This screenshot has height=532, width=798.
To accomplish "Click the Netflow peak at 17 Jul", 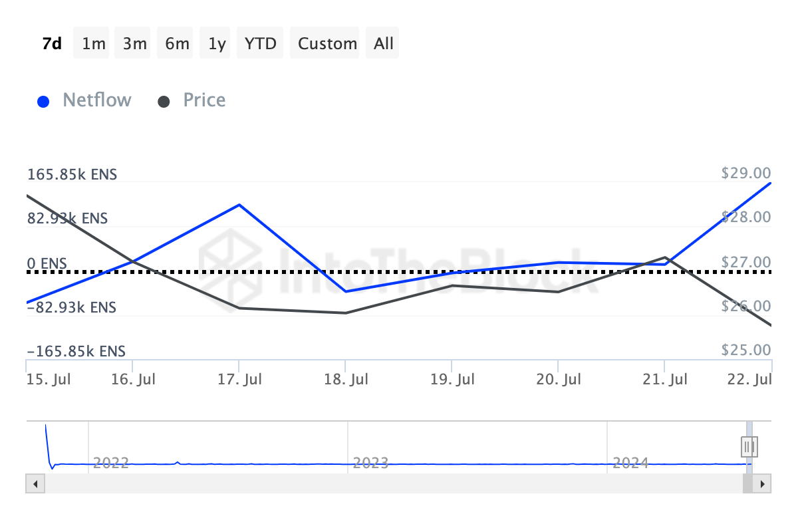I will (239, 205).
